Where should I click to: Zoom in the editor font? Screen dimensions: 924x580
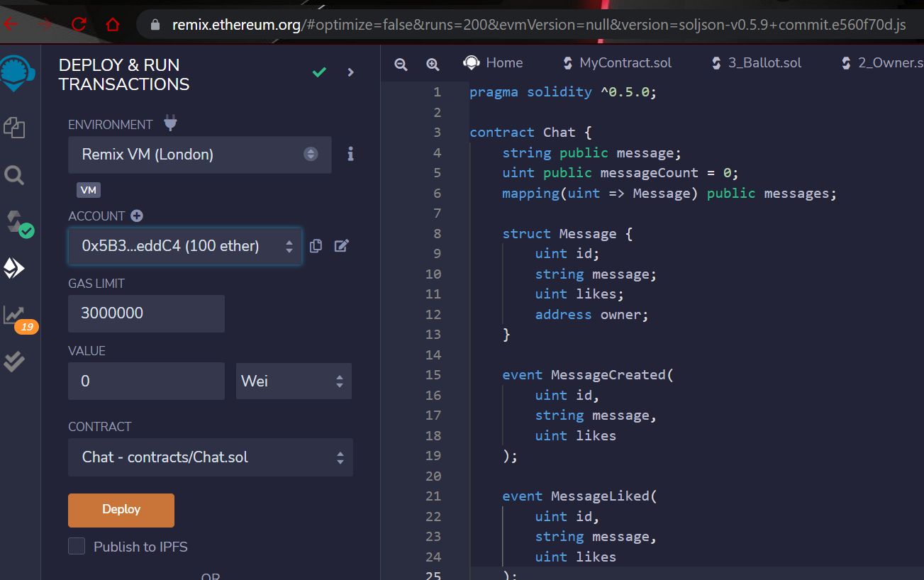433,64
